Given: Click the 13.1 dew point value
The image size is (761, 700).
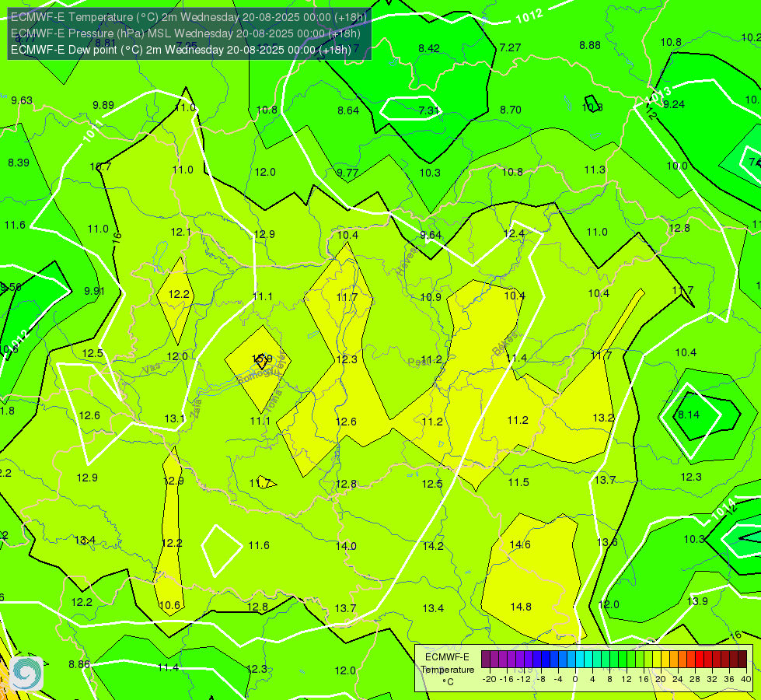Looking at the screenshot, I should (x=175, y=418).
